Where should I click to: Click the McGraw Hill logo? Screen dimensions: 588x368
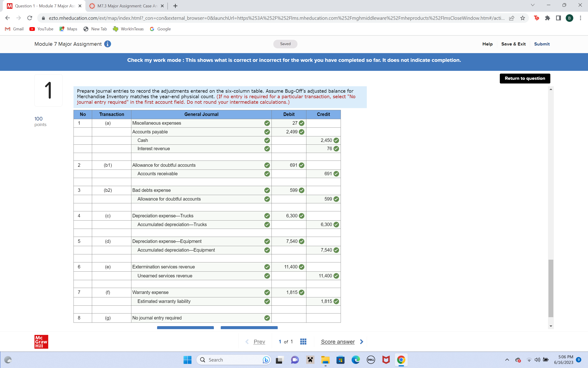click(x=41, y=342)
